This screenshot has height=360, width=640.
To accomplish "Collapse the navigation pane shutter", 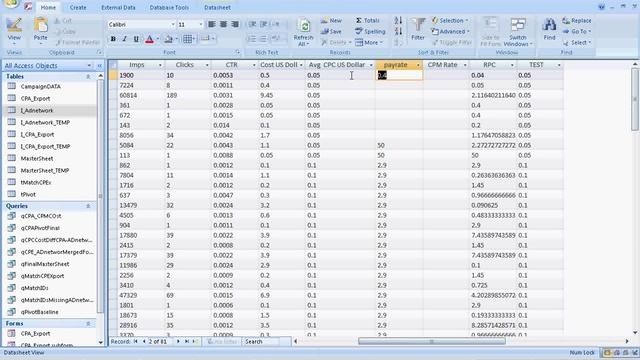I will pos(100,66).
